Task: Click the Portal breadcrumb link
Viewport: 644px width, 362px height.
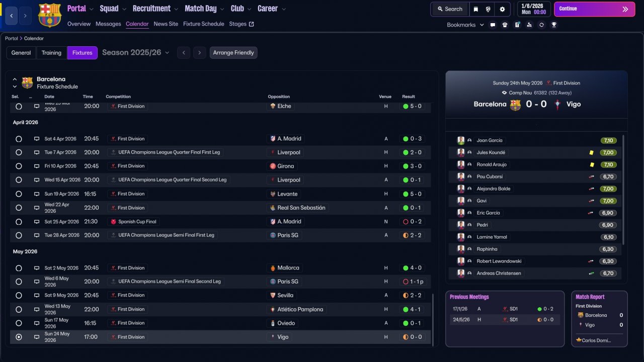Action: coord(12,39)
